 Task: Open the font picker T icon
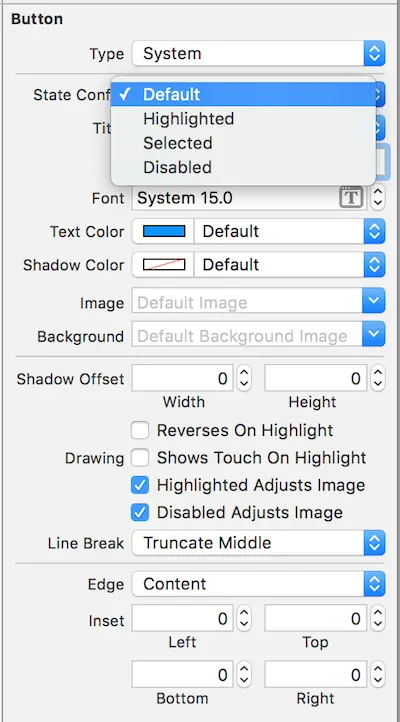click(351, 198)
